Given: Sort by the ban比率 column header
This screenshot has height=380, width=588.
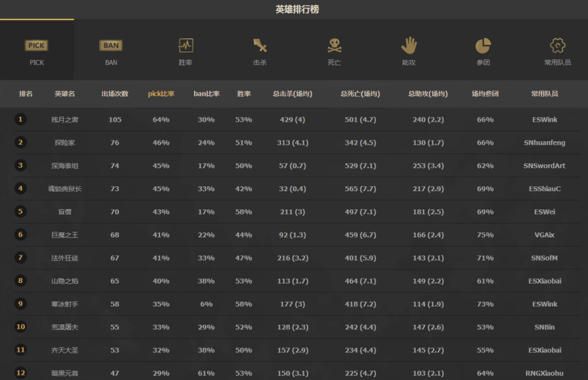Looking at the screenshot, I should pyautogui.click(x=206, y=94).
